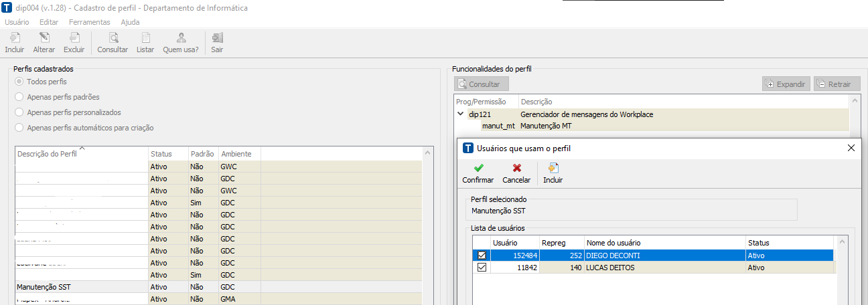Open Consultar from the main toolbar

click(113, 39)
